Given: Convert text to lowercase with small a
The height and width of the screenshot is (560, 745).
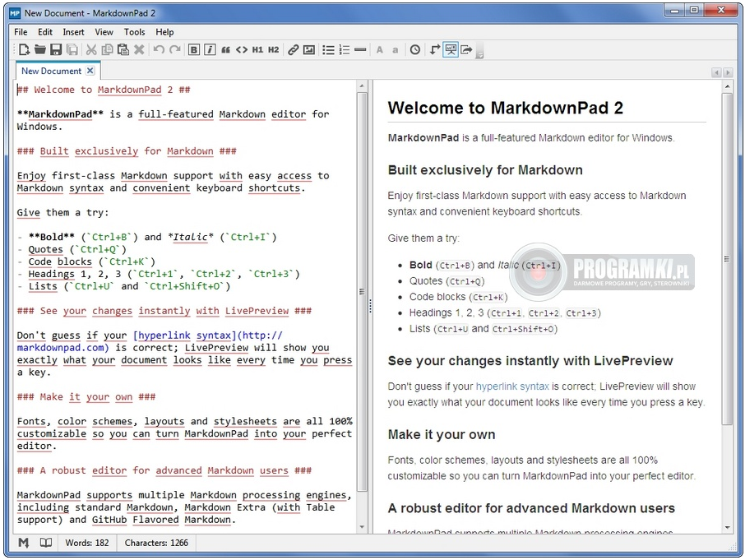Looking at the screenshot, I should [396, 49].
